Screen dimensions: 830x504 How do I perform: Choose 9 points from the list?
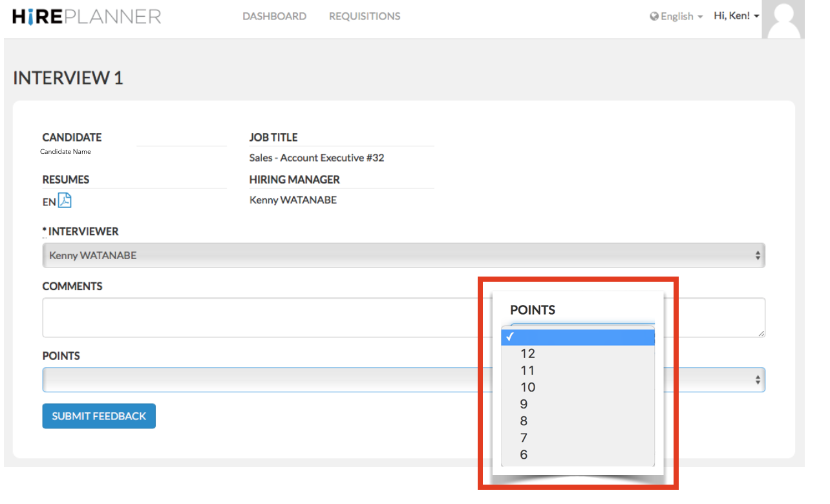click(x=524, y=404)
